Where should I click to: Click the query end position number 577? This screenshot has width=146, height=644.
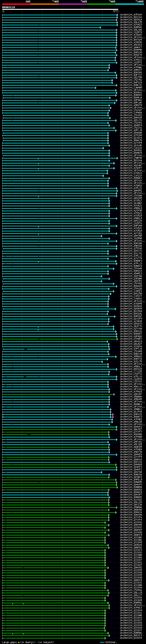click(x=115, y=11)
